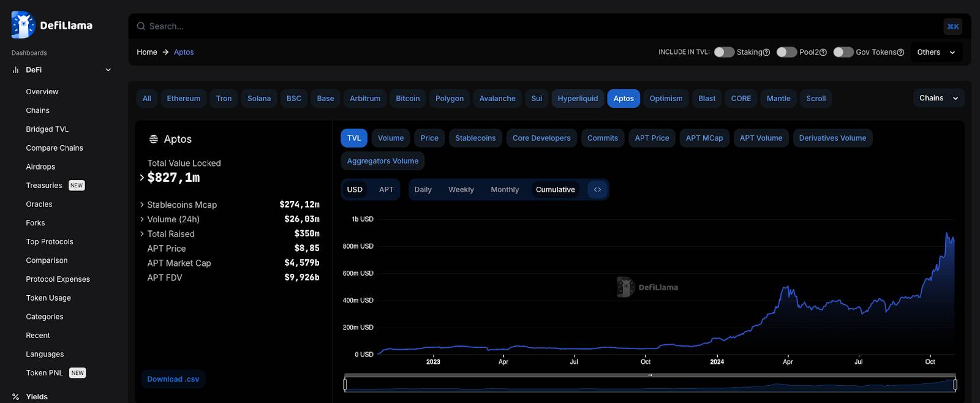
Task: Enable the Pool2 TVL toggle
Action: tap(786, 52)
